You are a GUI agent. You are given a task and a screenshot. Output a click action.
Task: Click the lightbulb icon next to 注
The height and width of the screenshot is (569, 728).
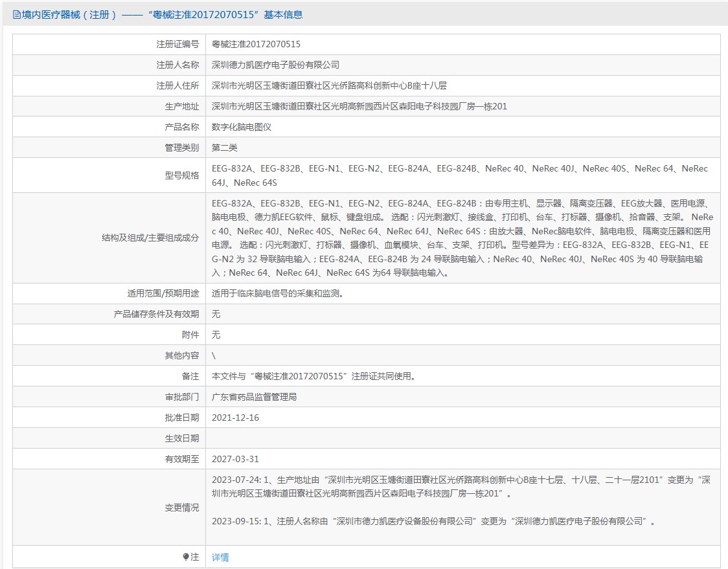pos(186,557)
